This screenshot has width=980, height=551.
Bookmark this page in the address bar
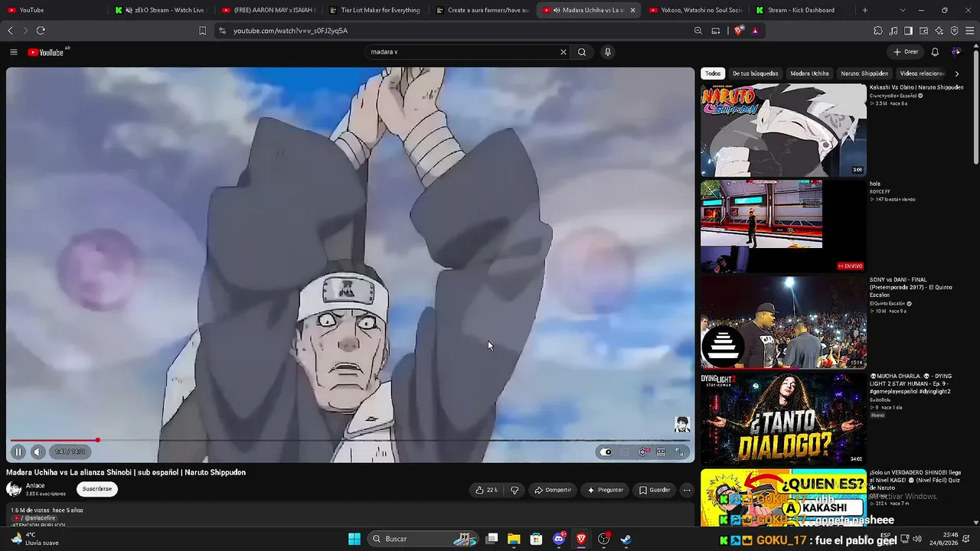point(202,31)
